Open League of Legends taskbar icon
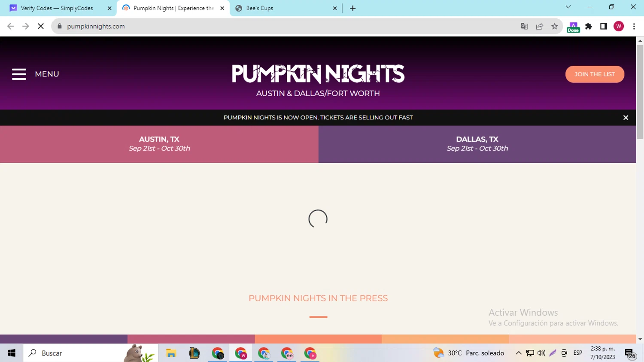This screenshot has width=644, height=362. [x=194, y=353]
